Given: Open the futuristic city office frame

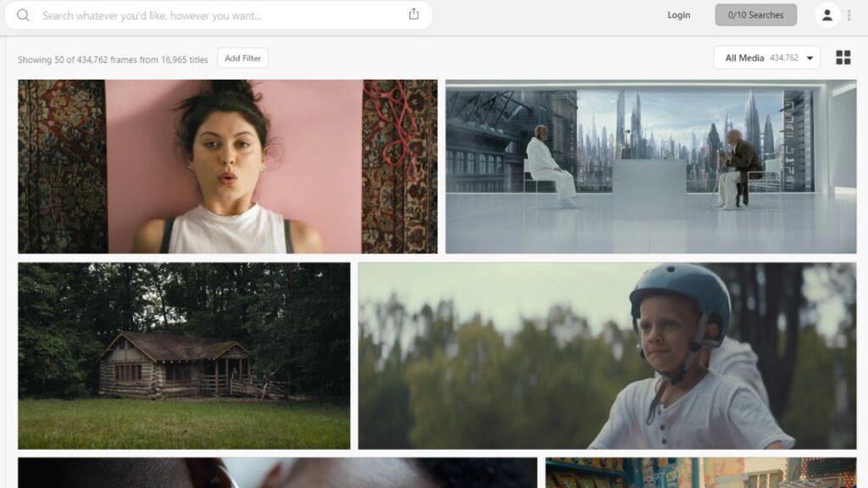Looking at the screenshot, I should 650,167.
